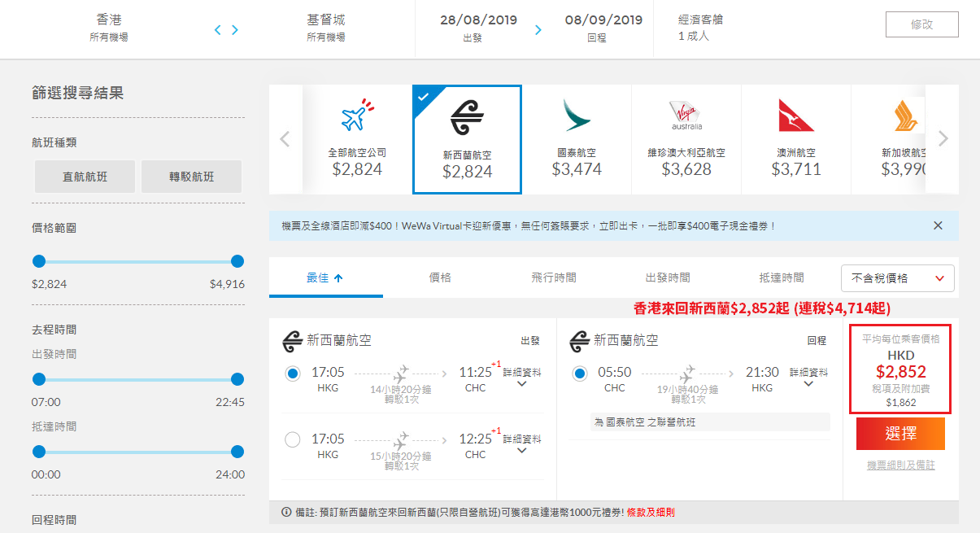Image resolution: width=980 pixels, height=533 pixels.
Task: Choose the Qantas (澳洲航空) kangaroo logo
Action: 796,116
